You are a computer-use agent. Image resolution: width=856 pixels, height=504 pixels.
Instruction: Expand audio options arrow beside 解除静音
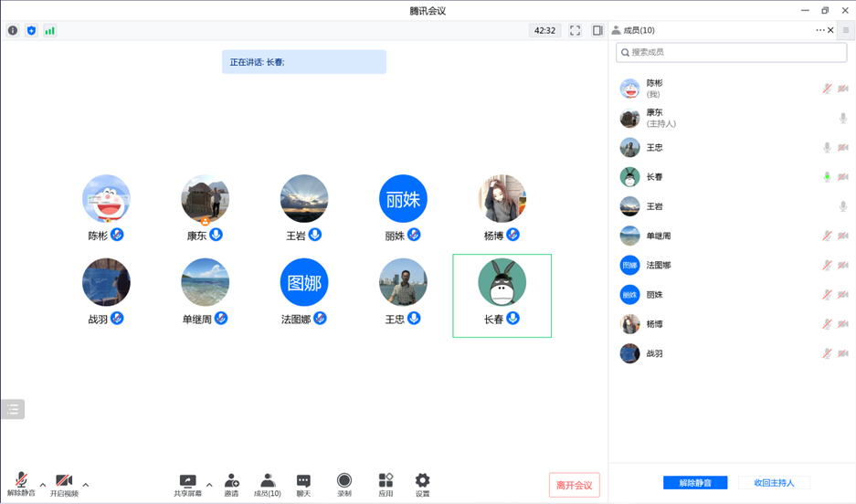click(43, 485)
